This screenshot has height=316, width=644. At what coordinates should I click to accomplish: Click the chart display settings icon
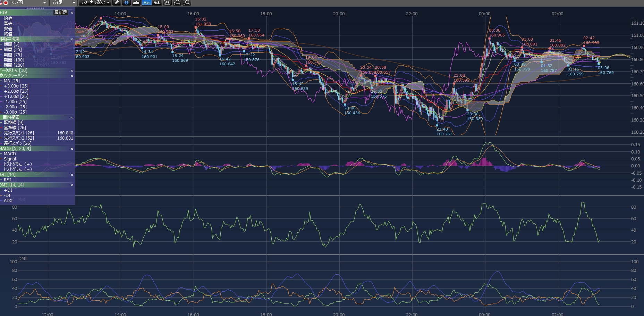167,3
